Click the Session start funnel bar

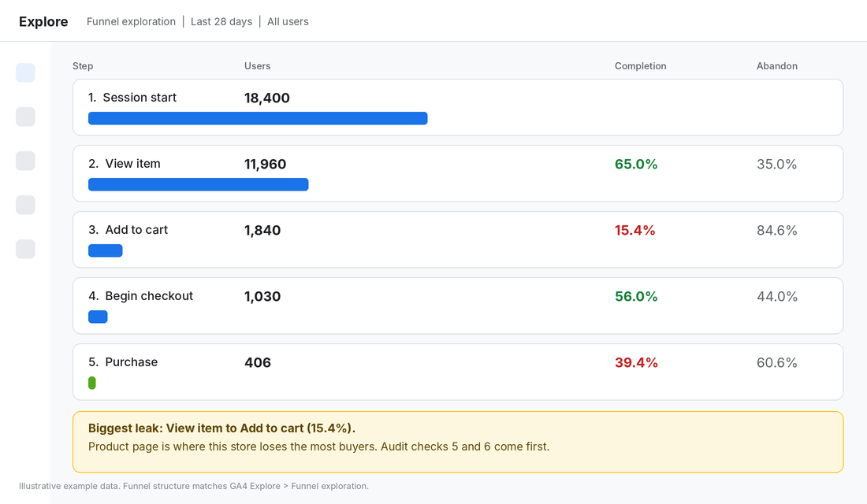258,118
